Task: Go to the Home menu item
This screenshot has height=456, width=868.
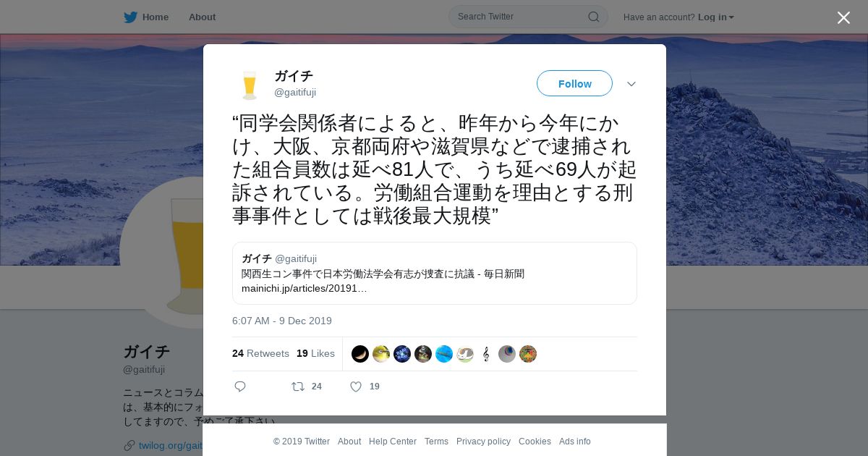Action: [x=156, y=17]
